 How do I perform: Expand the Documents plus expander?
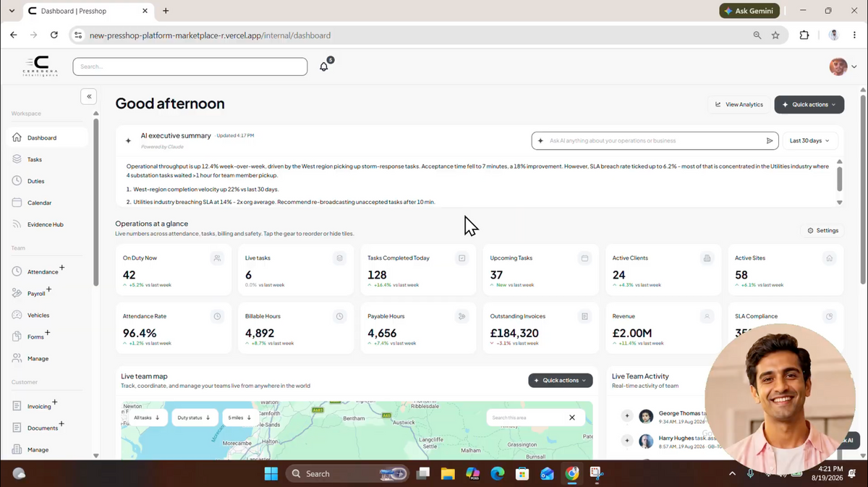61,424
